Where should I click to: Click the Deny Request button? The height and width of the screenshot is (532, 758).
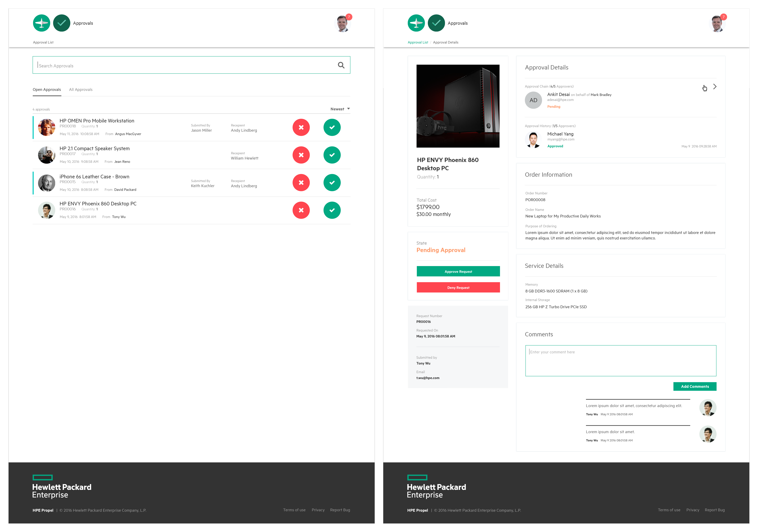click(458, 288)
